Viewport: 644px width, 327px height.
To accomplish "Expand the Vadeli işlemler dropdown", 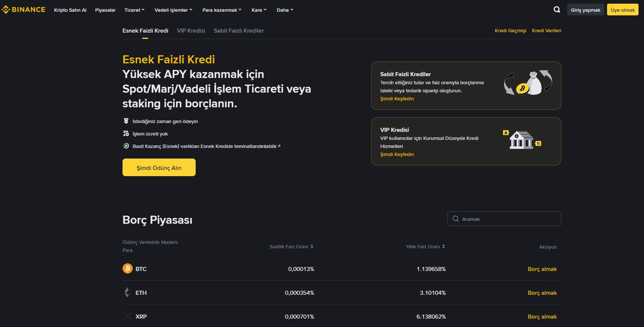I will [173, 10].
